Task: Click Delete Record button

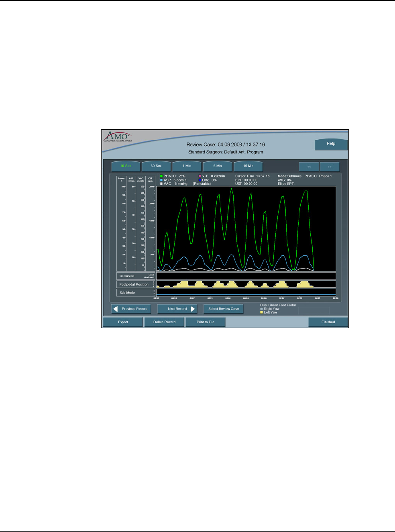Action: pyautogui.click(x=164, y=322)
